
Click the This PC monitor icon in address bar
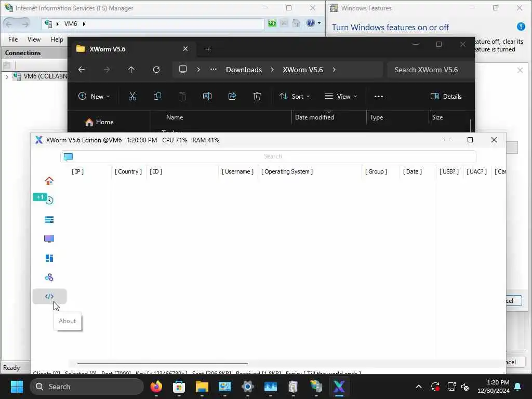tap(183, 70)
